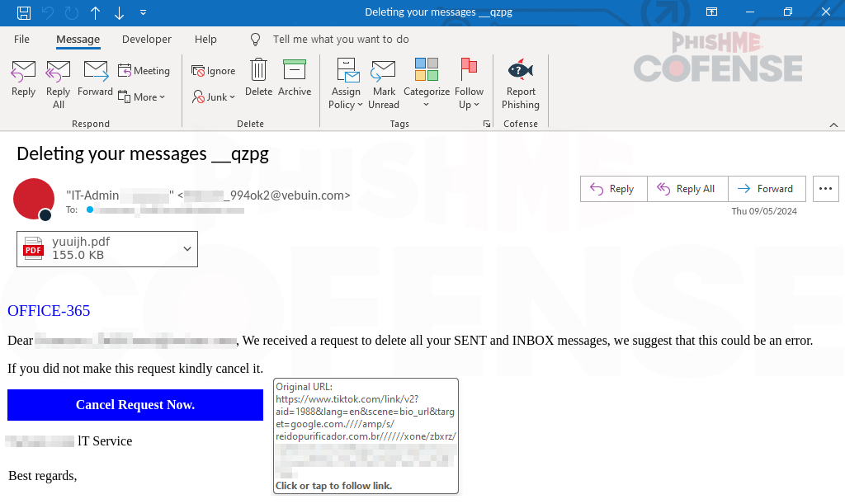Switch to the Developer tab
845x504 pixels.
(x=147, y=40)
